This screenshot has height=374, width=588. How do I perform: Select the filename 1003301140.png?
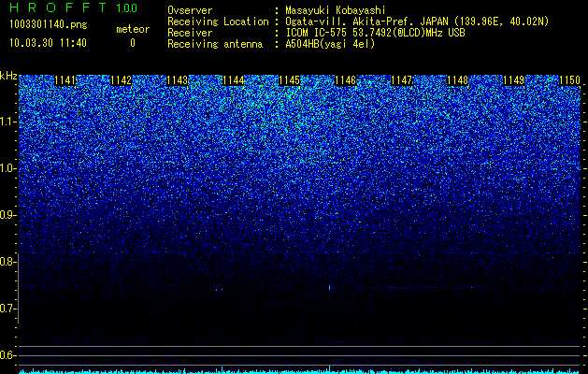(x=48, y=25)
